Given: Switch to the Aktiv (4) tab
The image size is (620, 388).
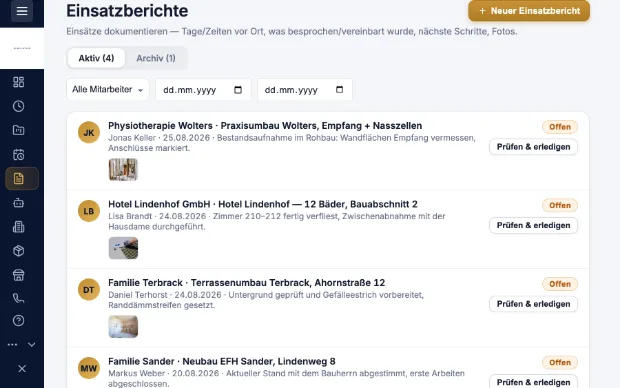Looking at the screenshot, I should click(96, 58).
